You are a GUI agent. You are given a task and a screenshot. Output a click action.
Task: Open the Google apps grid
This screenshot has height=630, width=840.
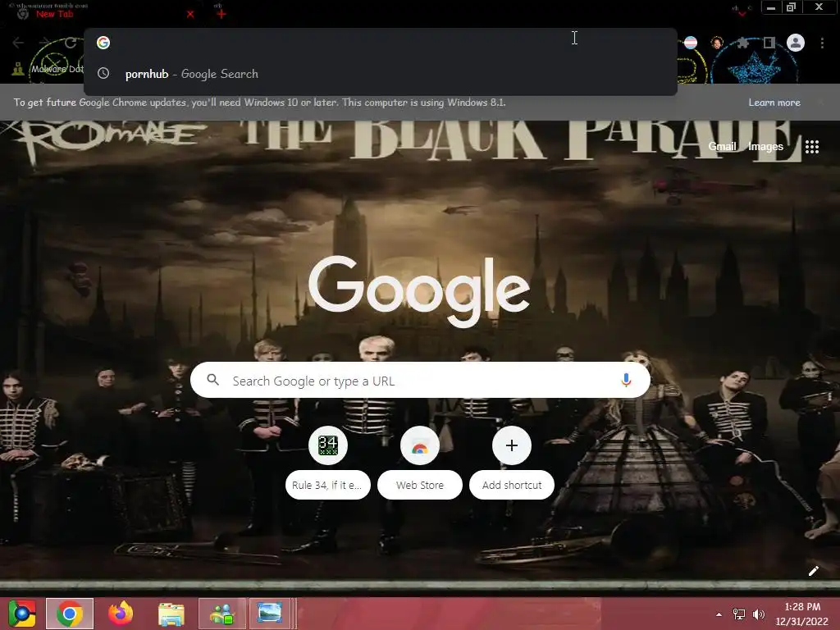point(812,147)
